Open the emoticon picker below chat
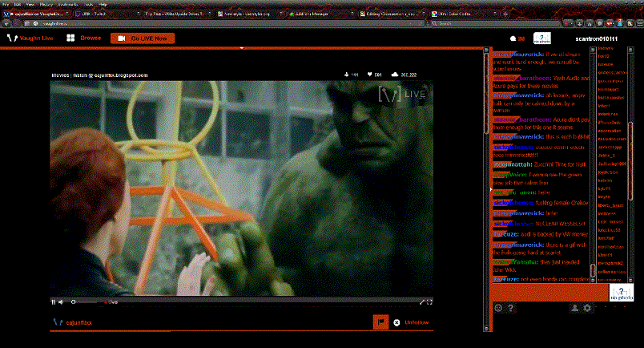 click(498, 308)
